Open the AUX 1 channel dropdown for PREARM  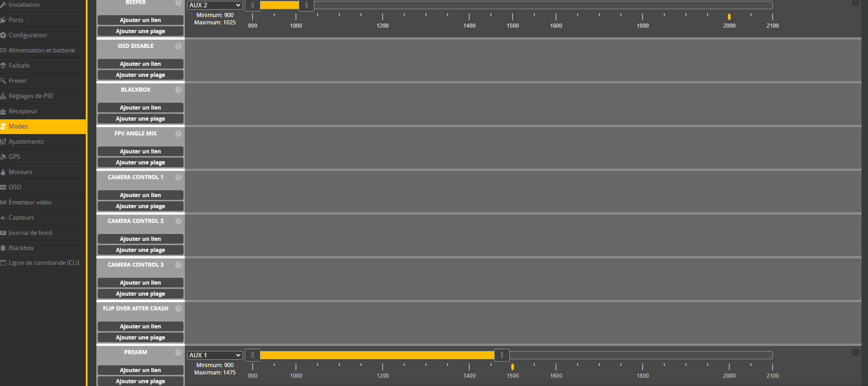click(x=215, y=355)
